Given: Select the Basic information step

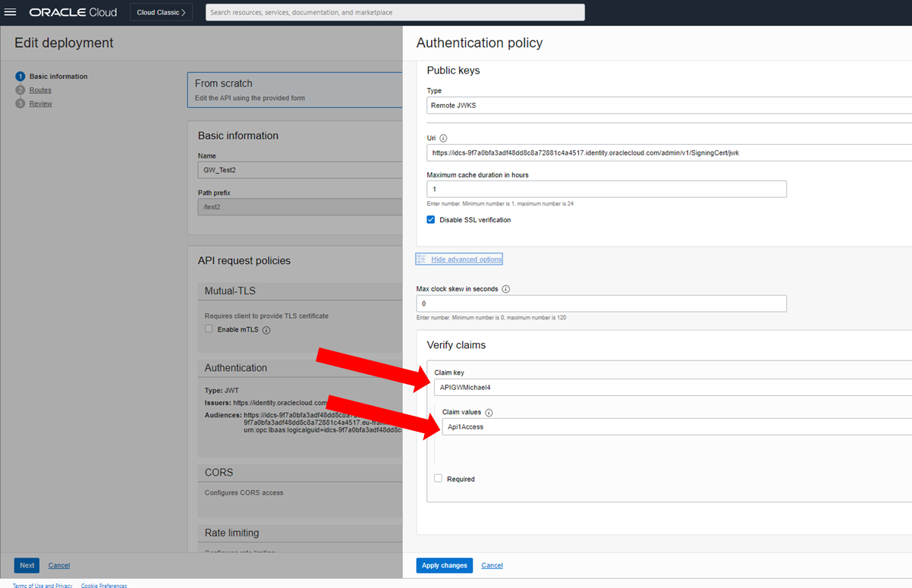Looking at the screenshot, I should pos(58,77).
